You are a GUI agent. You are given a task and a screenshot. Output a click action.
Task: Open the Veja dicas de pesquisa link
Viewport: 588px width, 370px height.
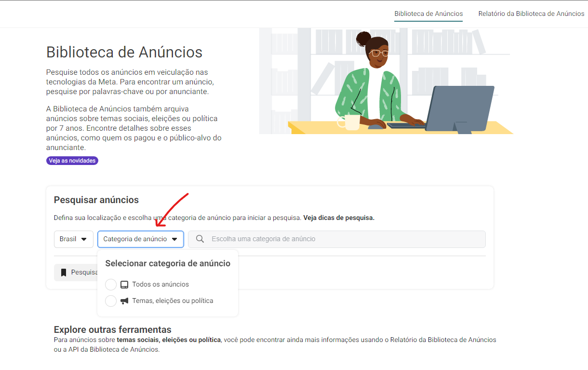click(x=339, y=218)
